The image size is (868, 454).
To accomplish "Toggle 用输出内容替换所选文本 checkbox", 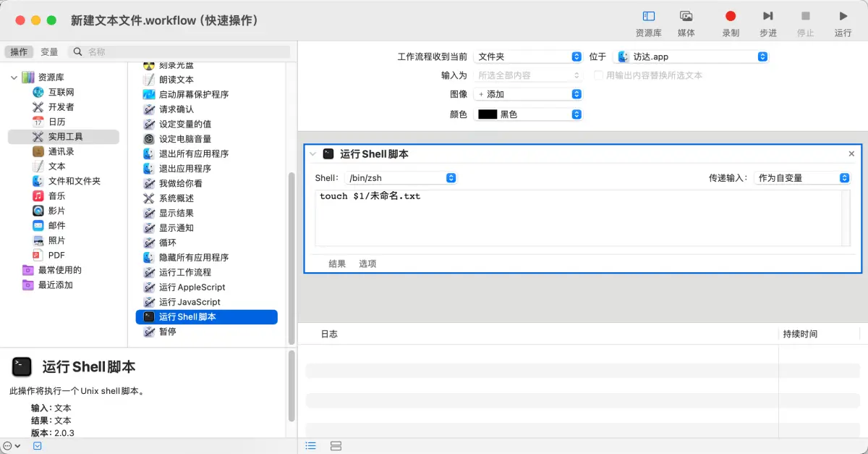I will click(x=598, y=75).
